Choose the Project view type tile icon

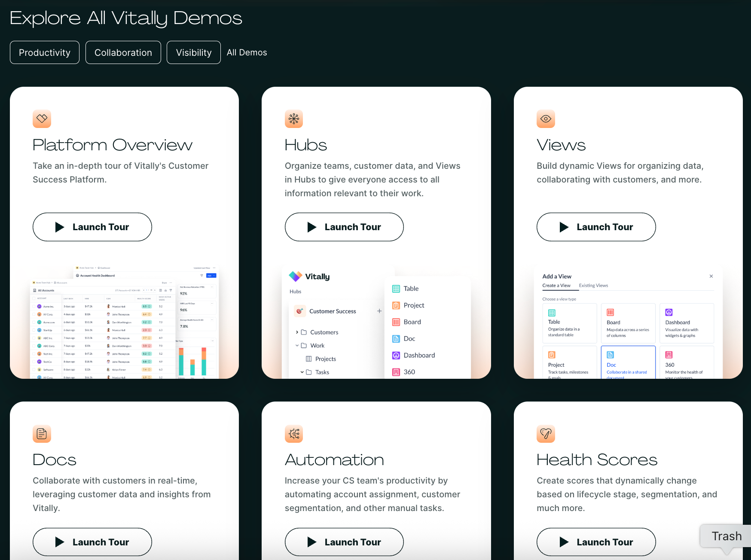pyautogui.click(x=552, y=355)
